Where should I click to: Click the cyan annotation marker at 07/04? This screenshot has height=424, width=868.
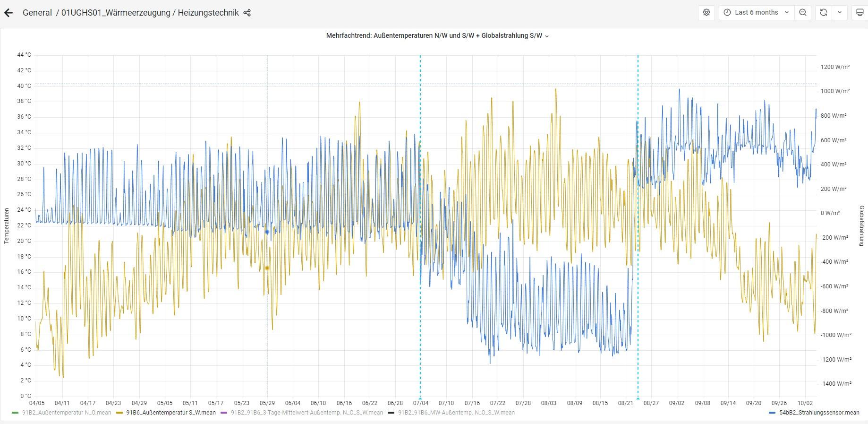(420, 398)
